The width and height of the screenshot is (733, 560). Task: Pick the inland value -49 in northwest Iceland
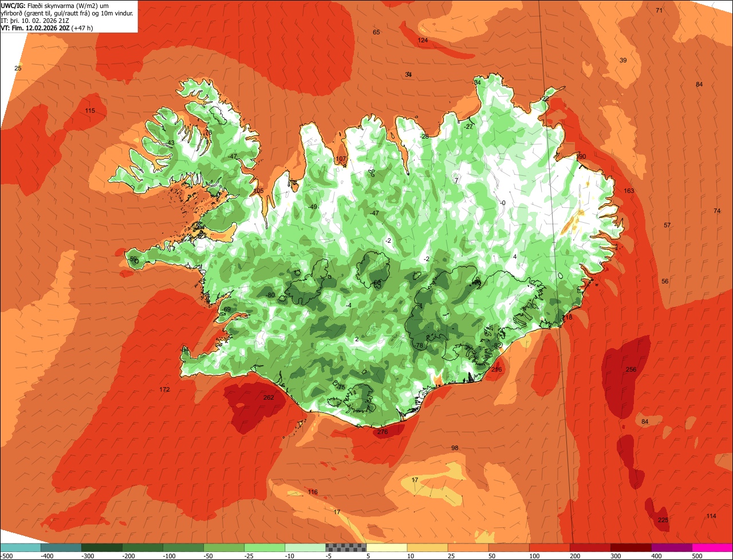click(x=312, y=207)
